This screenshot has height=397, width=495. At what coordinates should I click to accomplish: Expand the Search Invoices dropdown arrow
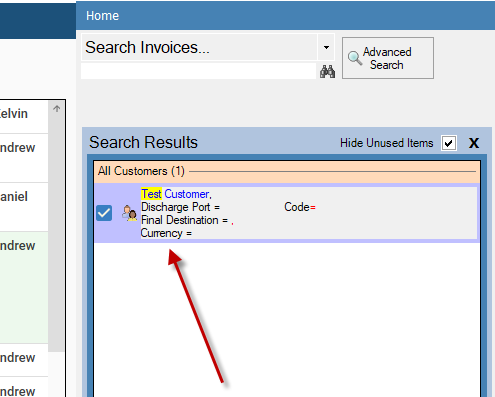326,47
